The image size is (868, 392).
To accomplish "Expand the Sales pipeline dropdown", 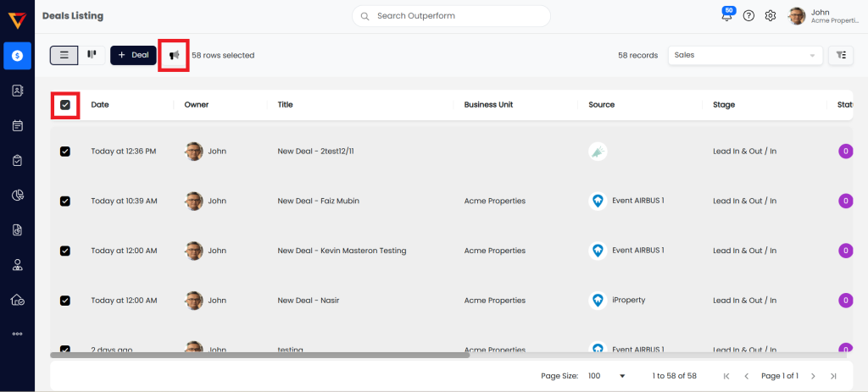I will click(745, 55).
